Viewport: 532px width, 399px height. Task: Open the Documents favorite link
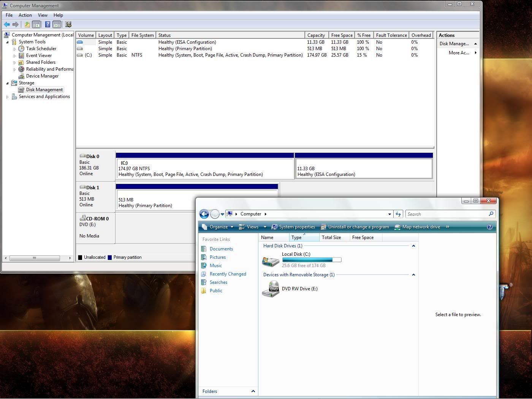[221, 249]
